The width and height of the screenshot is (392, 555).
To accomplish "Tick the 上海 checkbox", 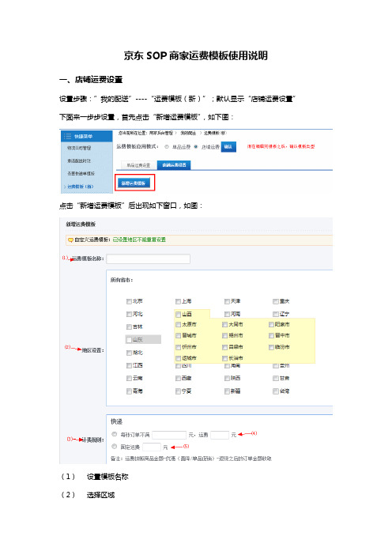I will [x=178, y=301].
